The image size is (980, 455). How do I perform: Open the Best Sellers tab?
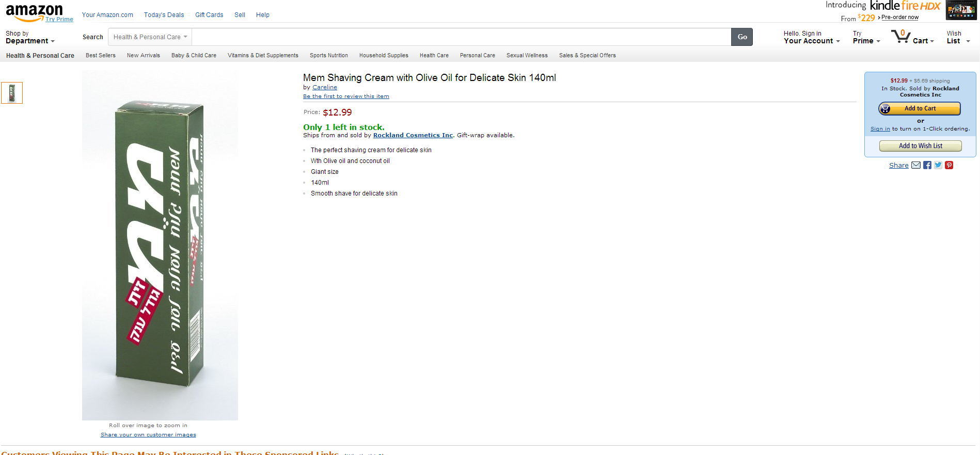[x=101, y=55]
